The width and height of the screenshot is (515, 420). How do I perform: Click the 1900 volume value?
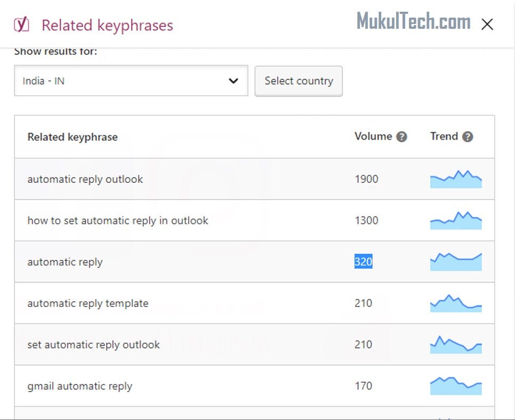(366, 179)
